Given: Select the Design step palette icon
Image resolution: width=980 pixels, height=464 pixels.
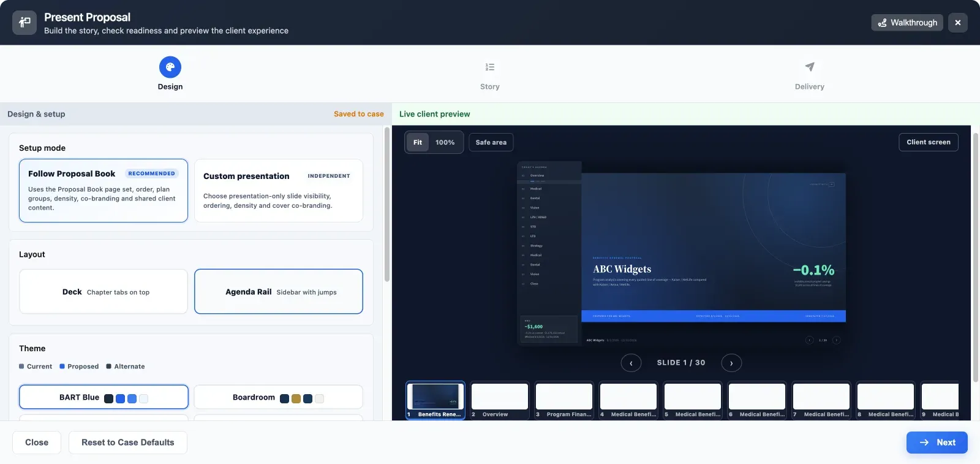Looking at the screenshot, I should point(170,67).
